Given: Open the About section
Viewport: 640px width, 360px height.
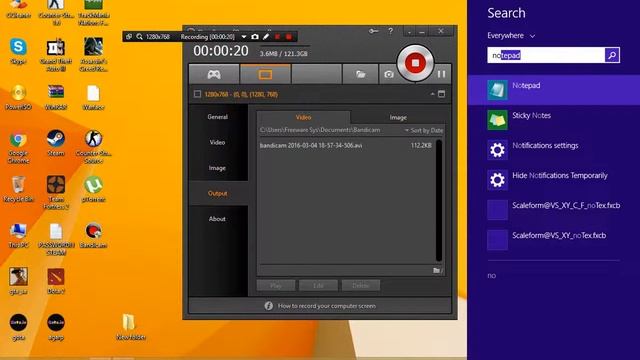Looking at the screenshot, I should [218, 219].
